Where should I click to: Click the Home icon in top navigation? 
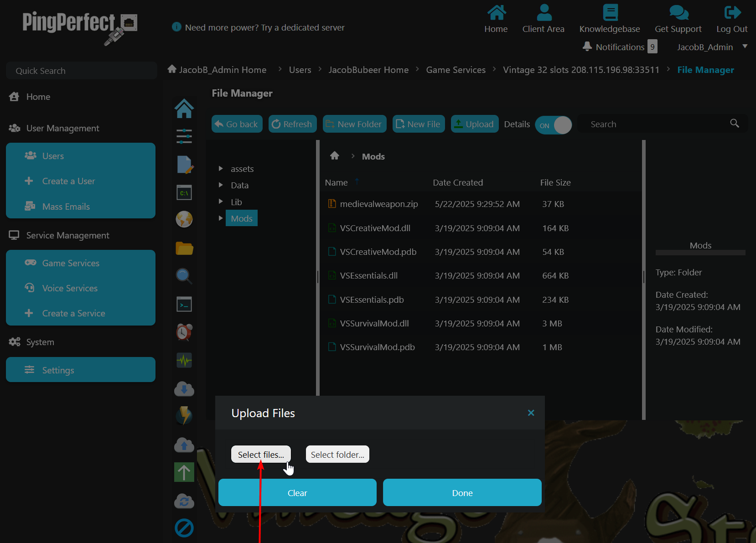click(496, 13)
